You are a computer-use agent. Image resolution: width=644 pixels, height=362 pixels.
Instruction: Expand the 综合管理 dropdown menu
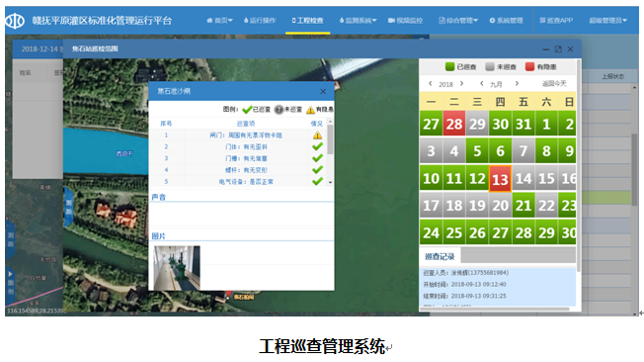(x=458, y=20)
